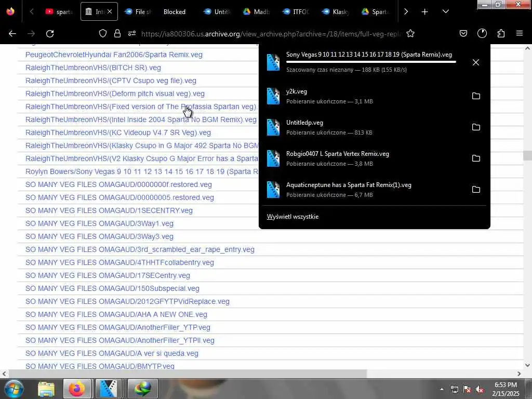Open 3Way3.veg link
The height and width of the screenshot is (399, 532).
click(99, 236)
